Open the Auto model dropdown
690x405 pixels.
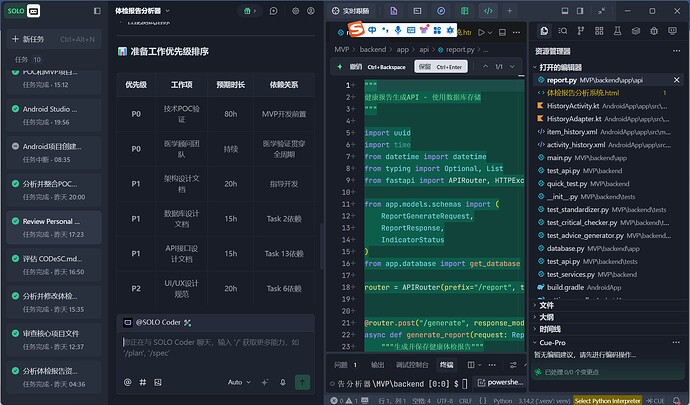pyautogui.click(x=239, y=382)
